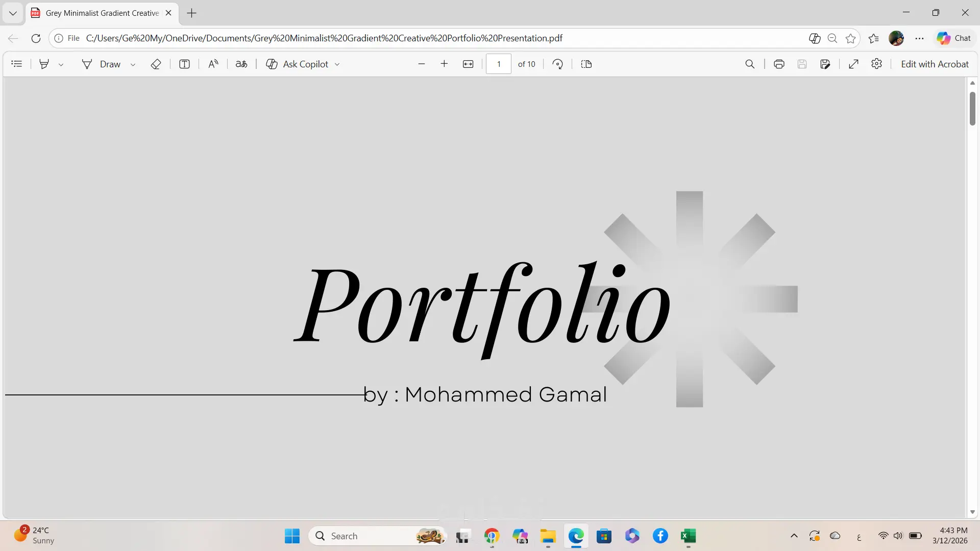Expand the Ask Copilot dropdown arrow
This screenshot has height=551, width=980.
click(337, 65)
